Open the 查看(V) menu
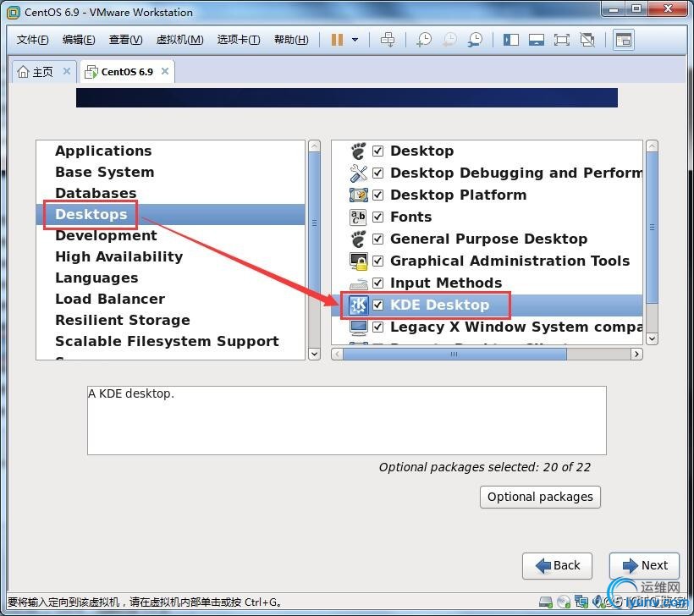The height and width of the screenshot is (616, 694). (x=126, y=40)
